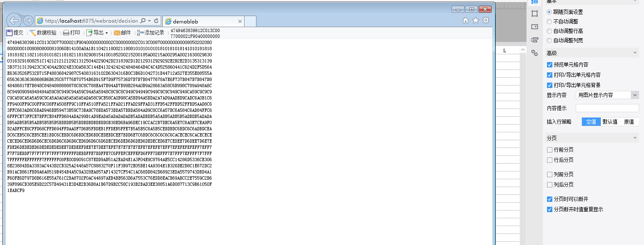Uncheck 打印/导出单元格背景 checkbox
The width and height of the screenshot is (644, 245).
point(550,85)
